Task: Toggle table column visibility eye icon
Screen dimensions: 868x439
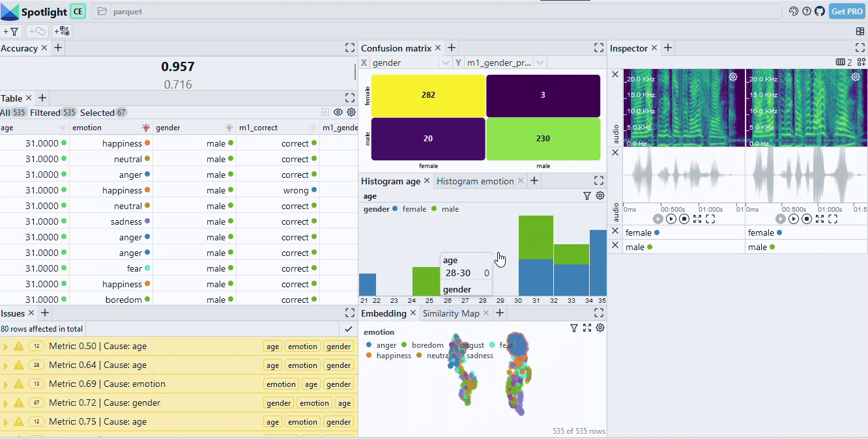Action: coord(338,113)
